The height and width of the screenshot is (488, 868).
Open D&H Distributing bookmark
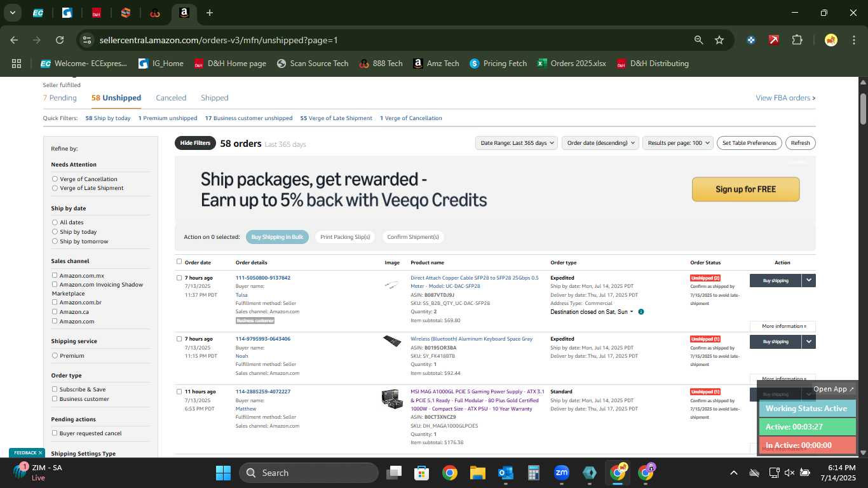coord(653,64)
